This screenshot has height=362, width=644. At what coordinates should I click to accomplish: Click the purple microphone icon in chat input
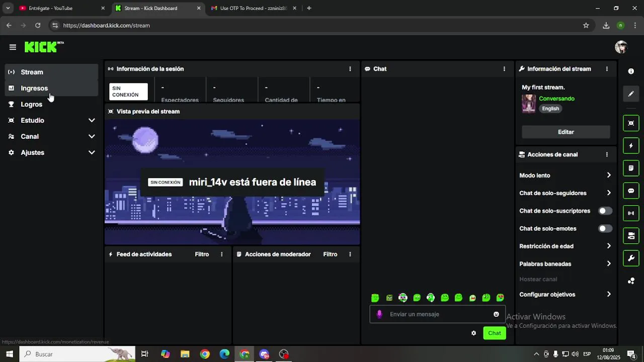pyautogui.click(x=379, y=314)
